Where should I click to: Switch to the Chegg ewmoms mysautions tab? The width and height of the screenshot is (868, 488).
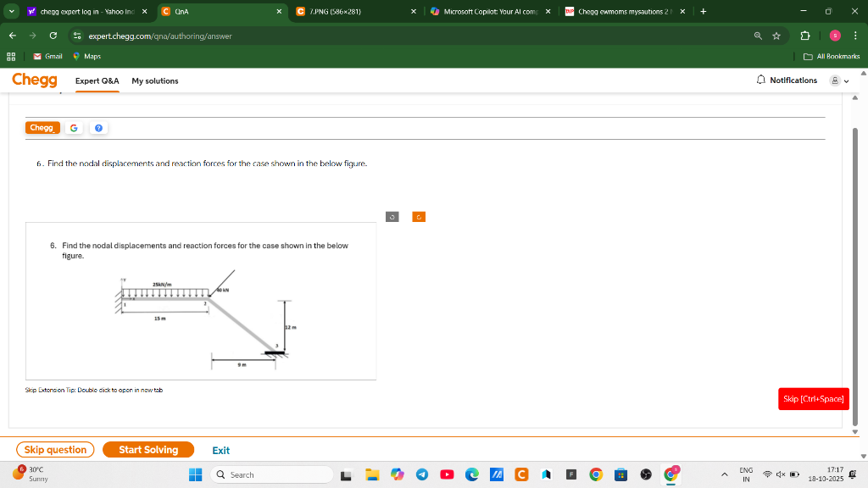[x=626, y=12]
